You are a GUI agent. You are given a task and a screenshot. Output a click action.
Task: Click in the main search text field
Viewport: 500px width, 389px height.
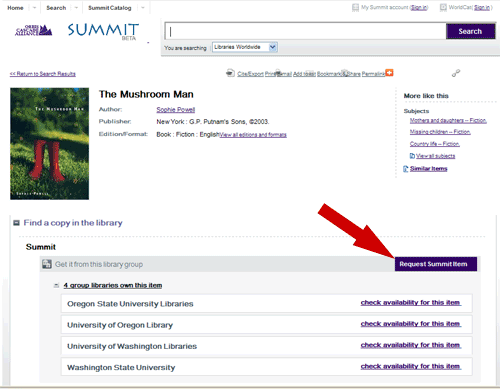tap(306, 31)
